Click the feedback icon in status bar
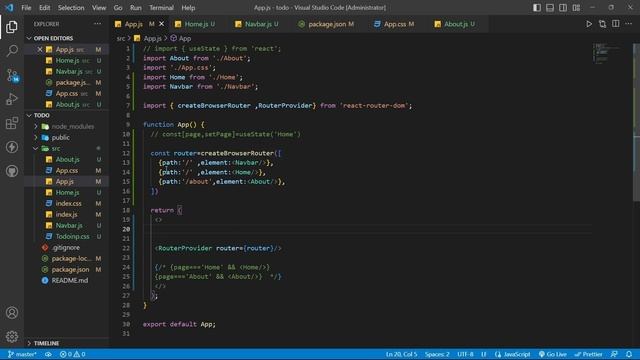The width and height of the screenshot is (640, 360). click(x=614, y=354)
